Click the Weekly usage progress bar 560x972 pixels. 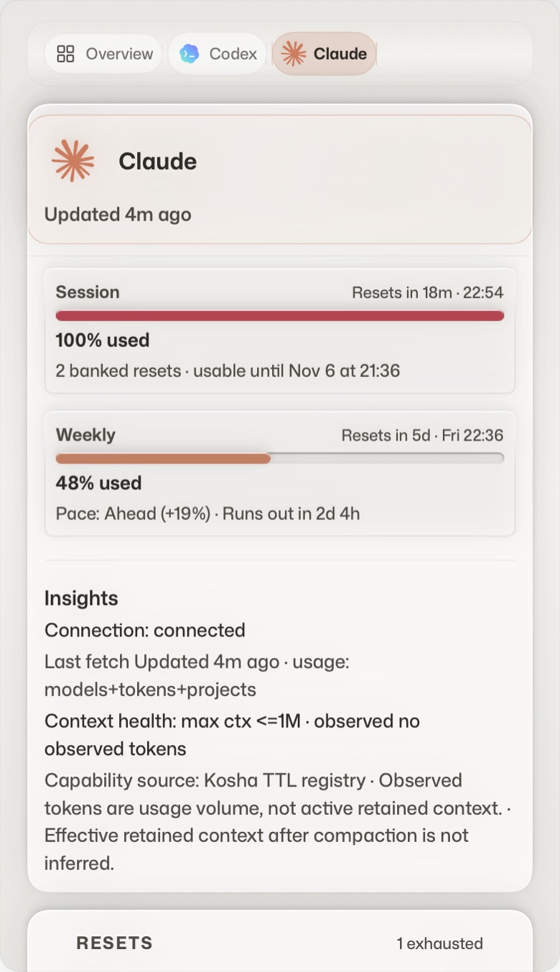click(x=280, y=458)
